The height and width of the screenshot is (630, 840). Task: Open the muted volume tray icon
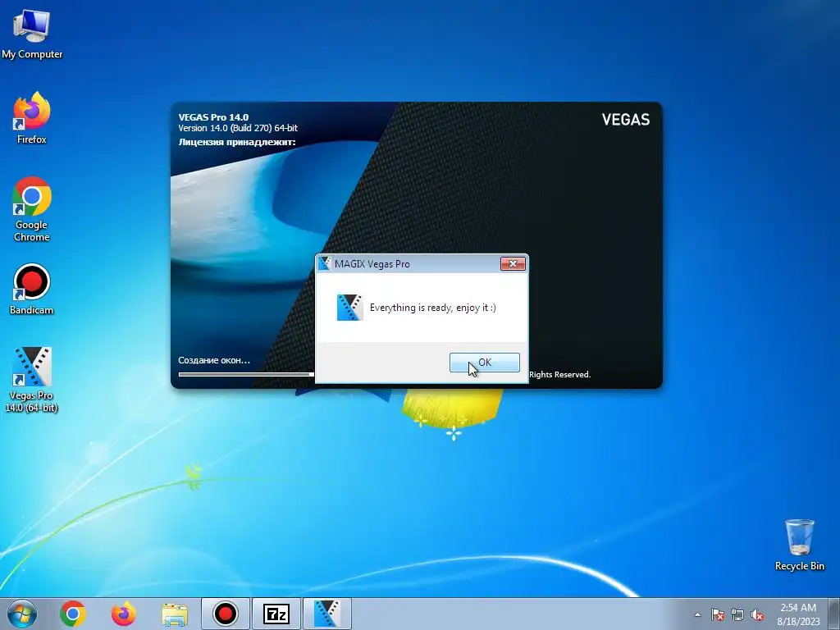pos(757,614)
